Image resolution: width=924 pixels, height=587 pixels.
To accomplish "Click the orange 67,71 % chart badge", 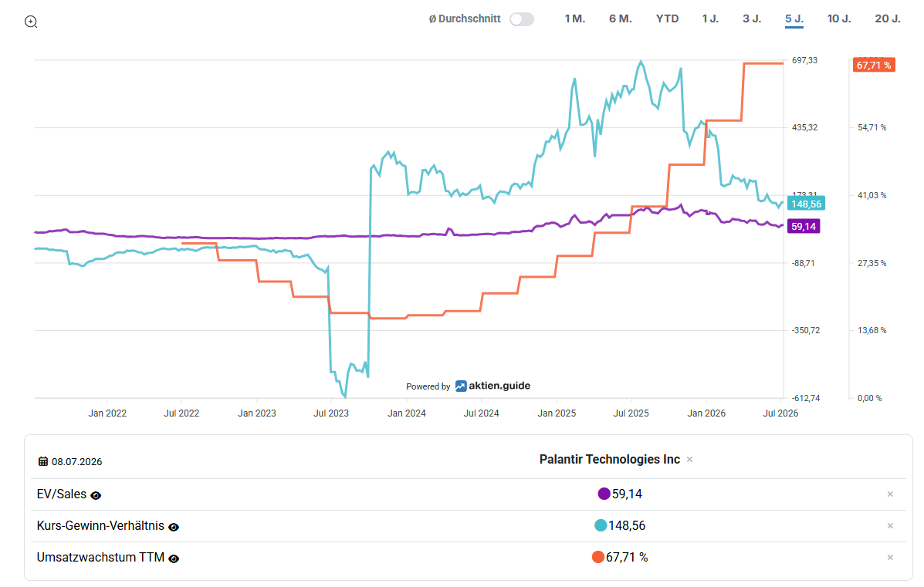I will tap(874, 65).
